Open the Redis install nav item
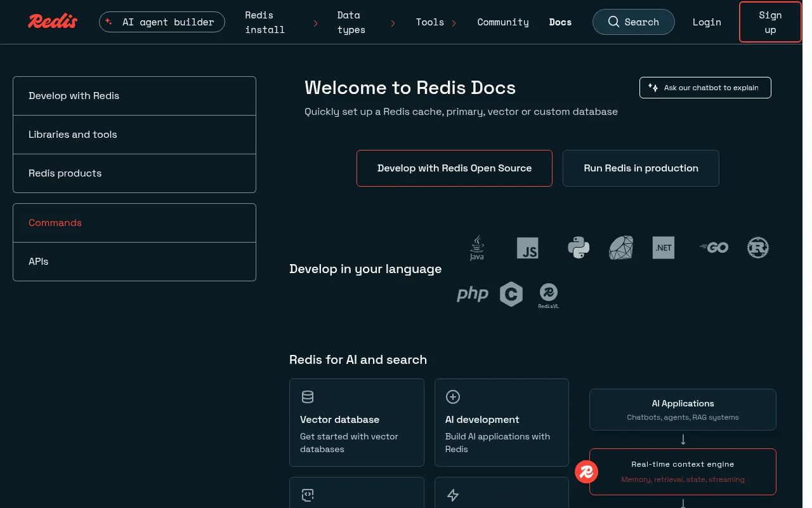Image resolution: width=812 pixels, height=508 pixels. [x=265, y=22]
